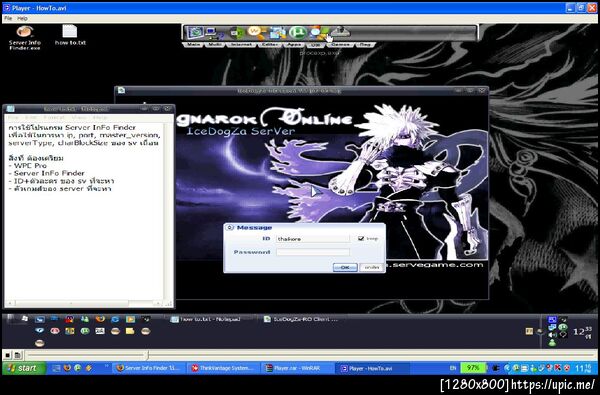Click the EN language indicator
Image resolution: width=600 pixels, height=395 pixels.
[453, 368]
